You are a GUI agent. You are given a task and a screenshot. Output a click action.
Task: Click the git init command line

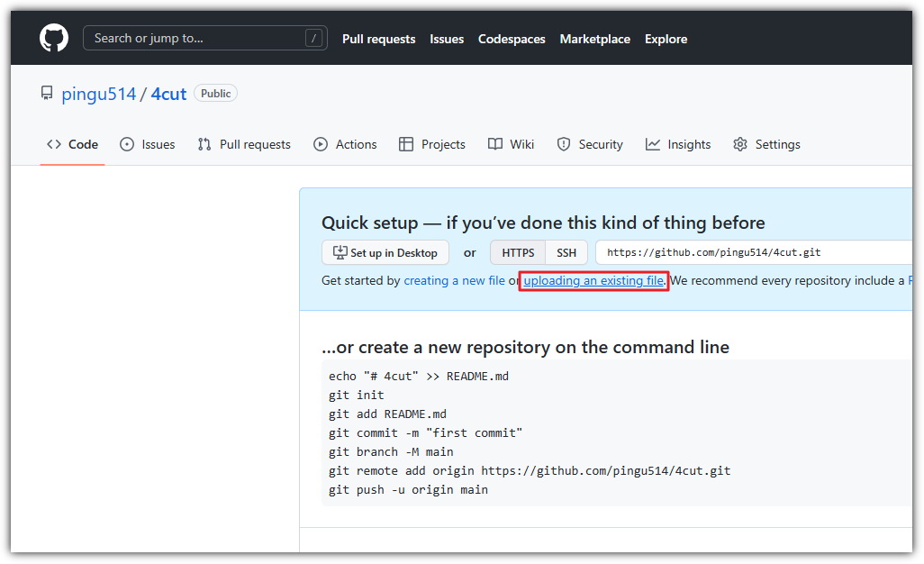tap(356, 395)
